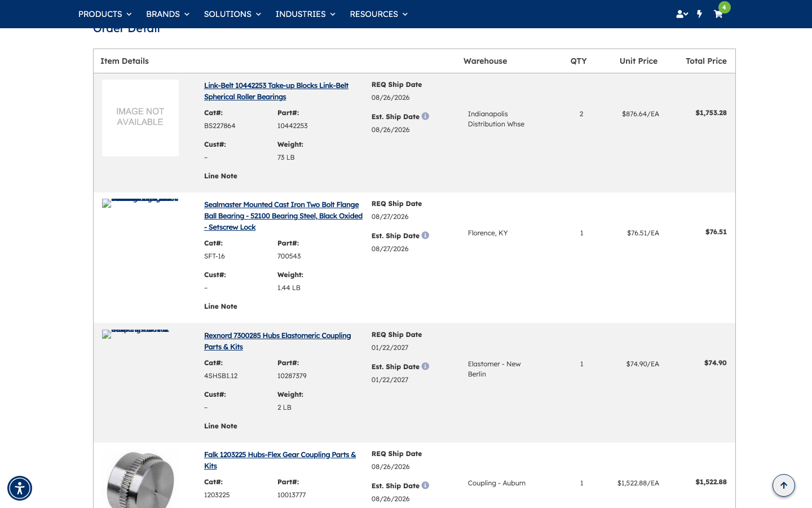
Task: Click the scroll-to-top arrow button
Action: [784, 485]
